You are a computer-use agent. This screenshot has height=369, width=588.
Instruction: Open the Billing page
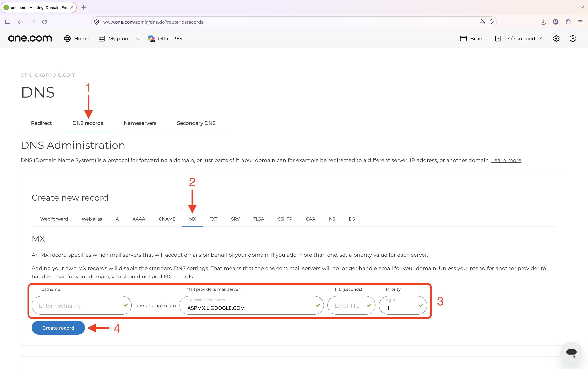pyautogui.click(x=473, y=39)
